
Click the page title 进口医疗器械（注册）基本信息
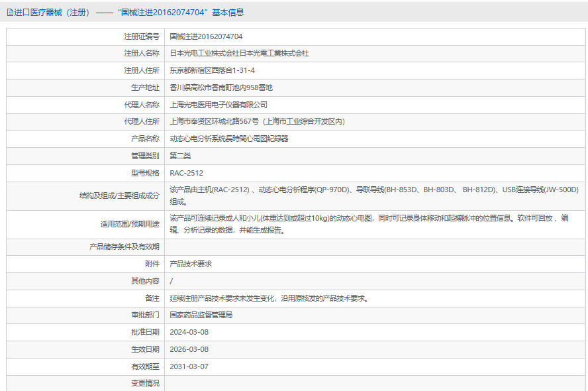[x=129, y=13]
